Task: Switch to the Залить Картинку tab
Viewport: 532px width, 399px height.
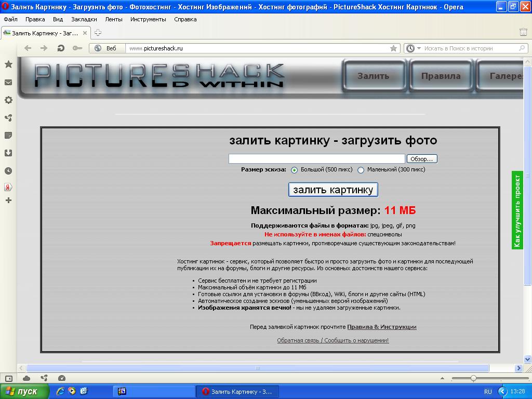Action: tap(45, 33)
